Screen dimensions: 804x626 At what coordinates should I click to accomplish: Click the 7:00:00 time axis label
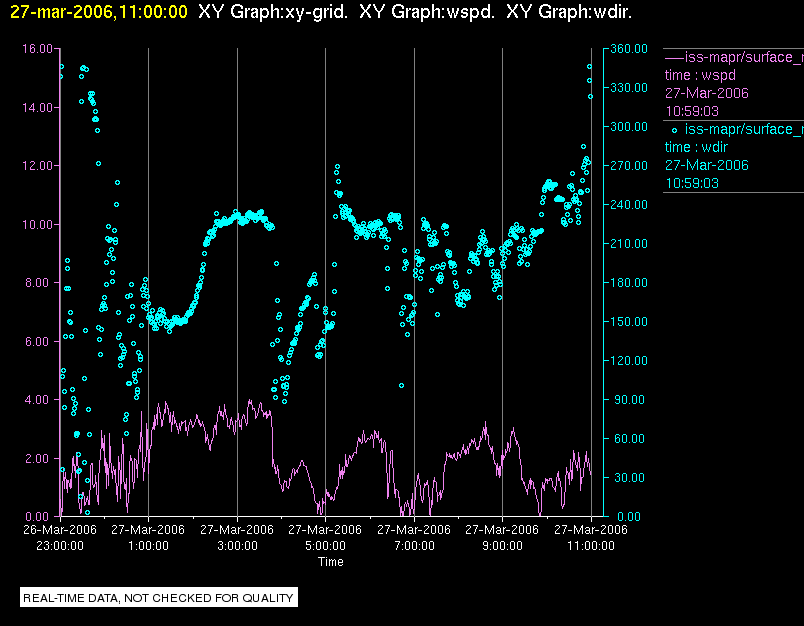414,546
